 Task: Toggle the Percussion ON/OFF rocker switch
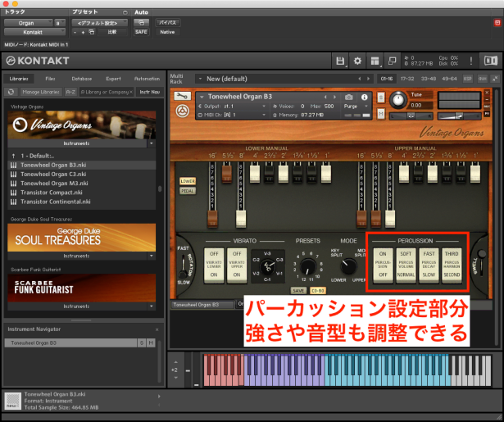383,265
